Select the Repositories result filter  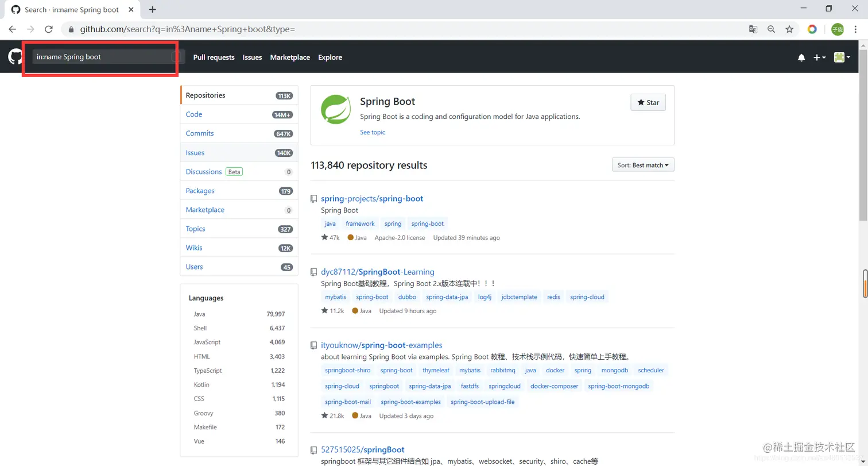pyautogui.click(x=239, y=95)
